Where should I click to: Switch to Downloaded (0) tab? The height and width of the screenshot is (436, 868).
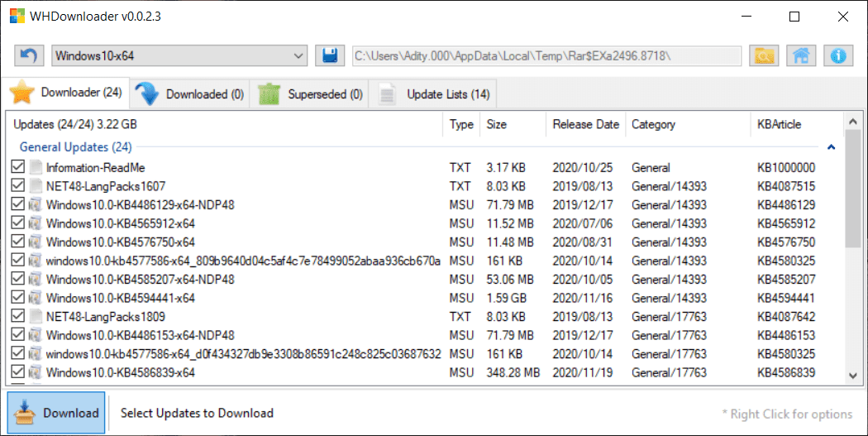pyautogui.click(x=190, y=94)
